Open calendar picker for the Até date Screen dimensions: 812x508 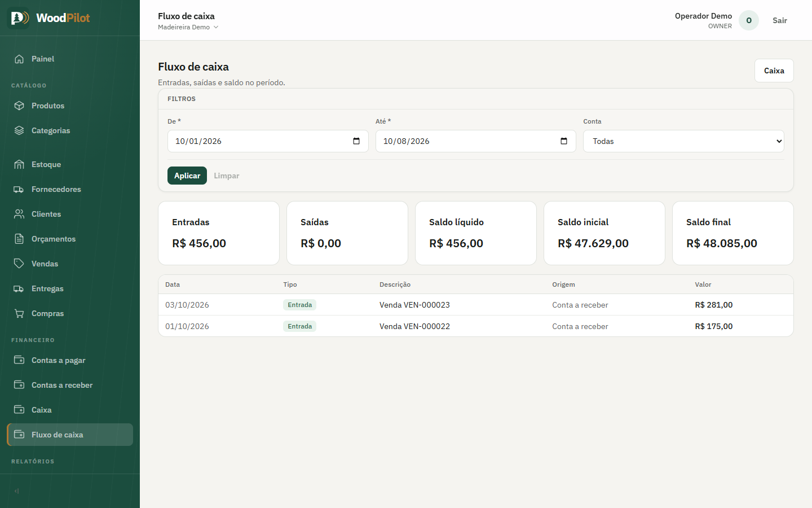tap(564, 141)
